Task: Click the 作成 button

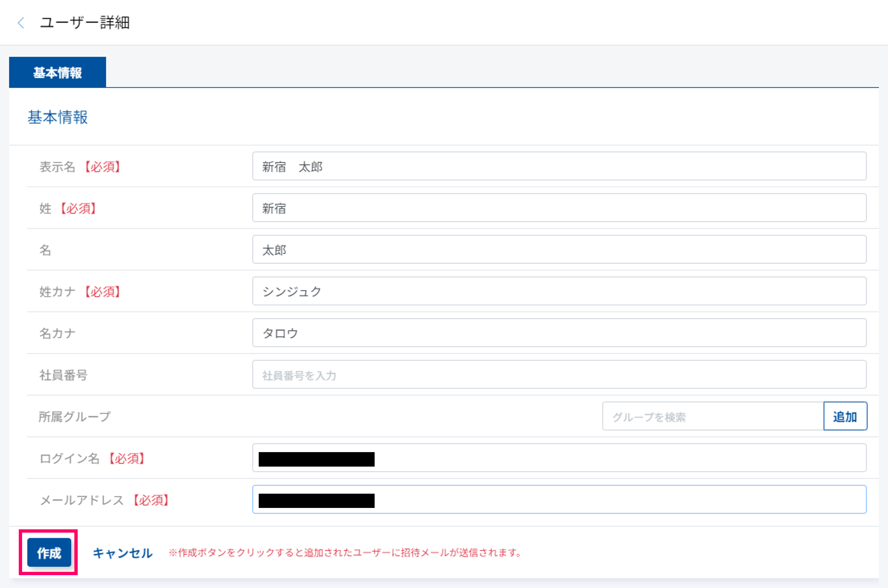Action: pyautogui.click(x=49, y=552)
